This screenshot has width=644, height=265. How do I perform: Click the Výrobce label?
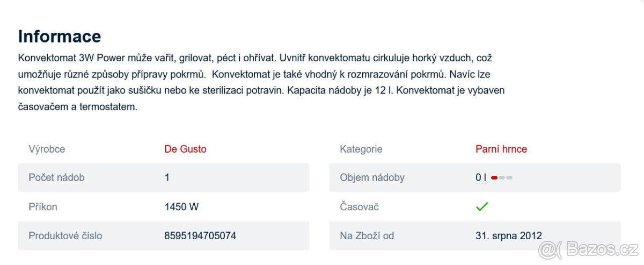47,149
